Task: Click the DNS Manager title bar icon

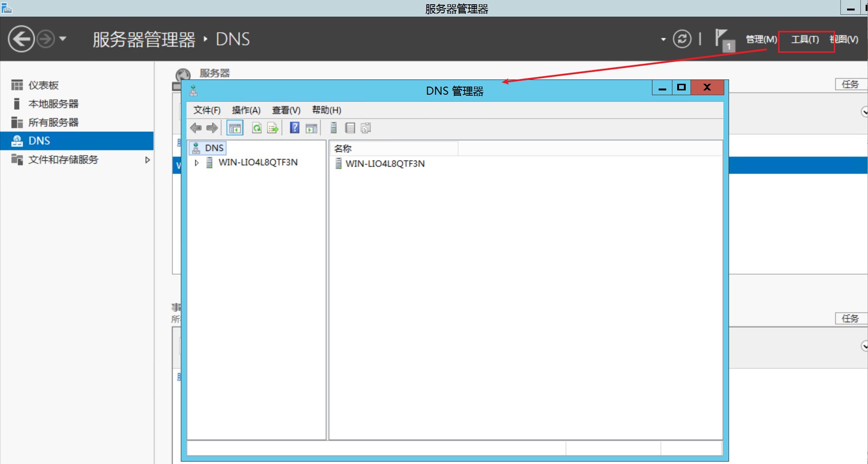Action: pyautogui.click(x=194, y=90)
